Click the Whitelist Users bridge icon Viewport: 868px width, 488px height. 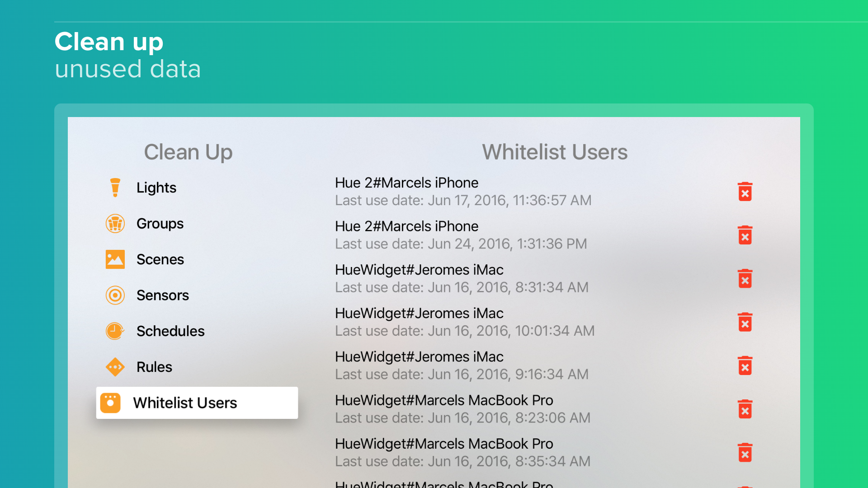[110, 403]
